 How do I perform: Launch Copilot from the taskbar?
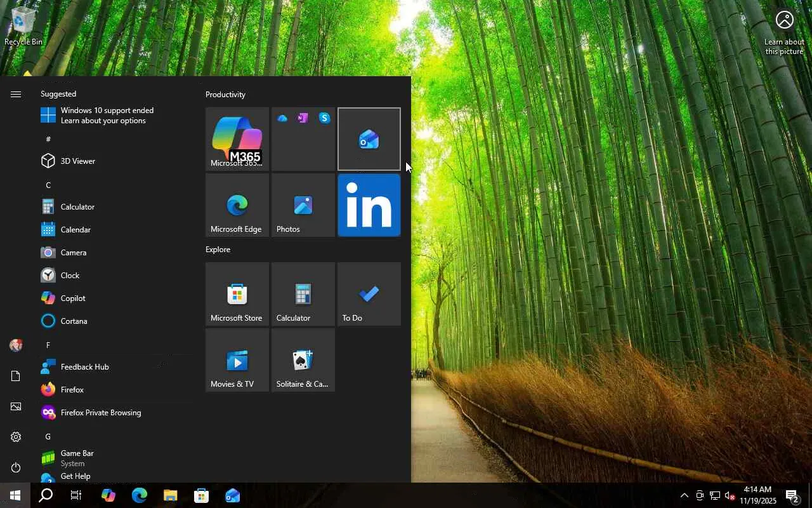[x=108, y=495]
